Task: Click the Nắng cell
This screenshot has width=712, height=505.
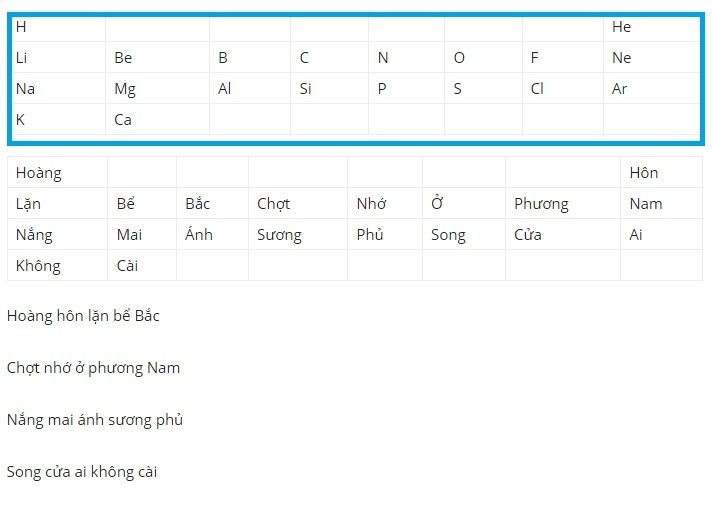Action: point(57,234)
